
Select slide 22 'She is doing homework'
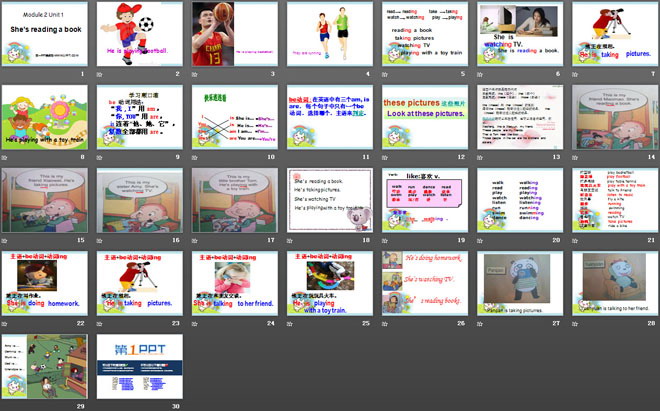coord(45,283)
